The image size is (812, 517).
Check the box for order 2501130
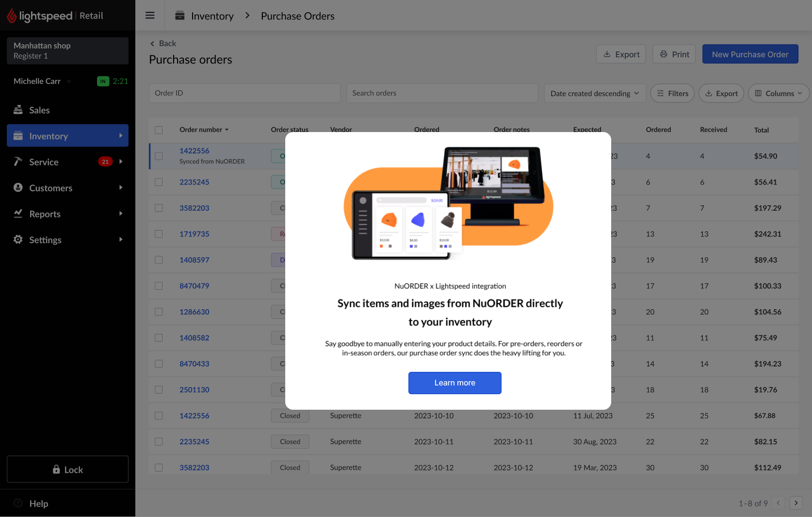pos(159,390)
